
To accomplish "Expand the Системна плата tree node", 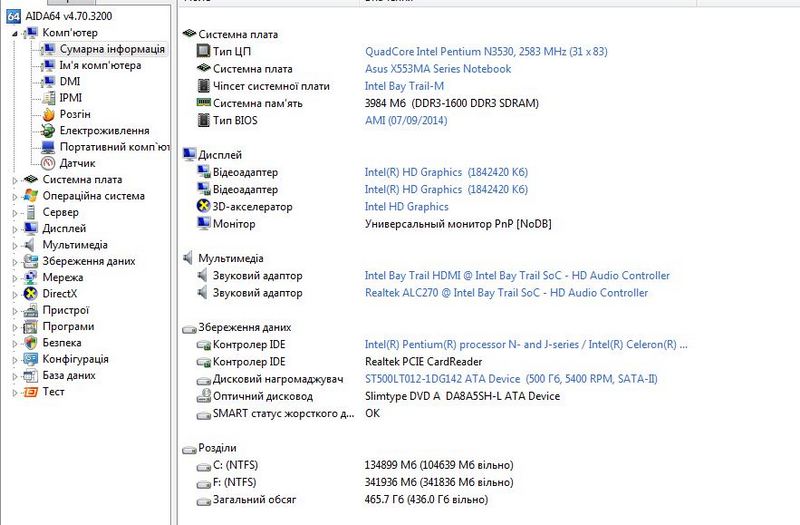I will [14, 180].
